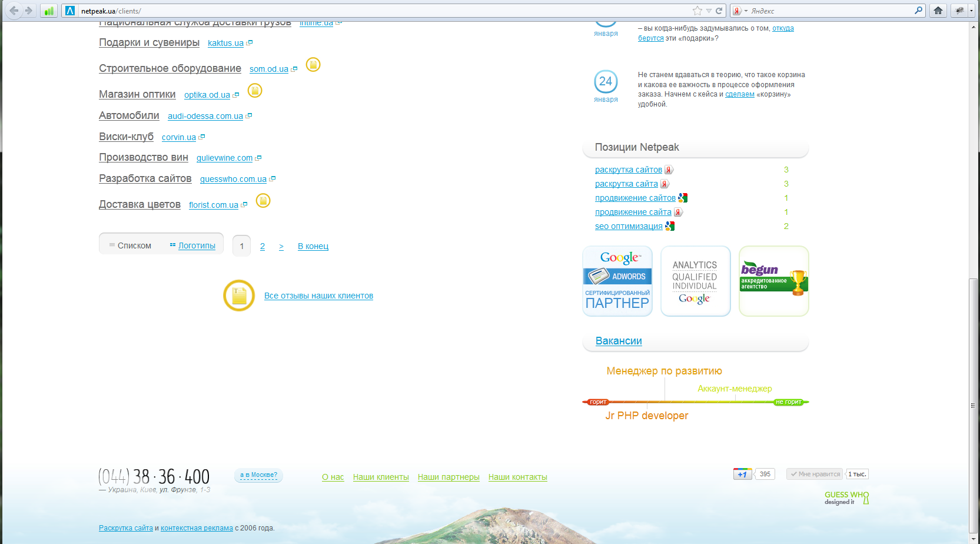980x544 pixels.
Task: Open the контекстная реклама footer link
Action: coord(197,528)
